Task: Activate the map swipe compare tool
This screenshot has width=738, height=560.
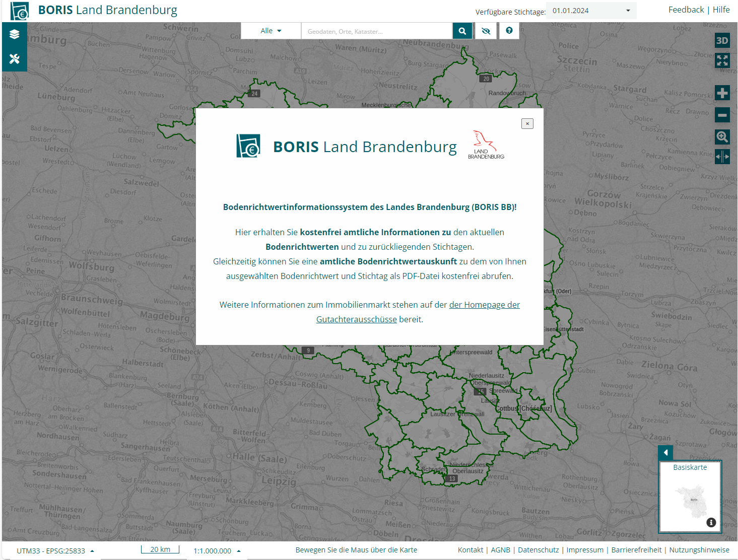Action: (722, 157)
